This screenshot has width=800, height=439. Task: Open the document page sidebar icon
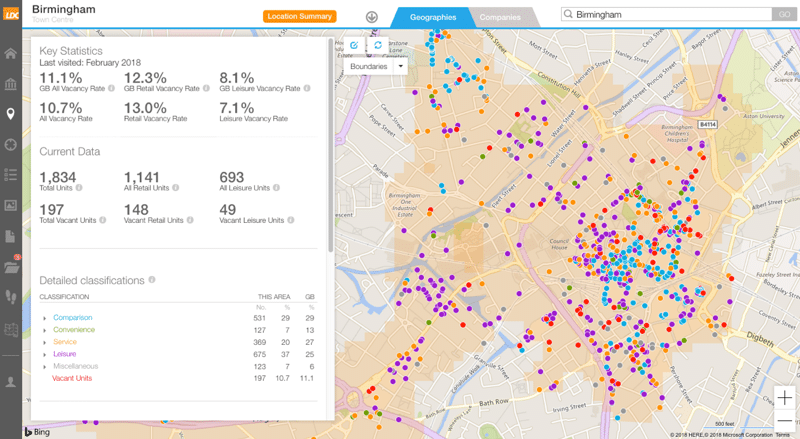click(x=11, y=236)
